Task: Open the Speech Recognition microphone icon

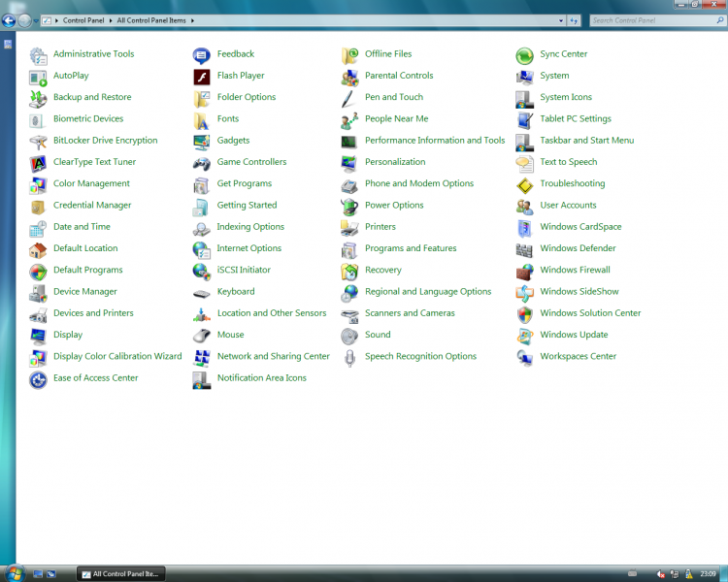Action: [x=349, y=358]
